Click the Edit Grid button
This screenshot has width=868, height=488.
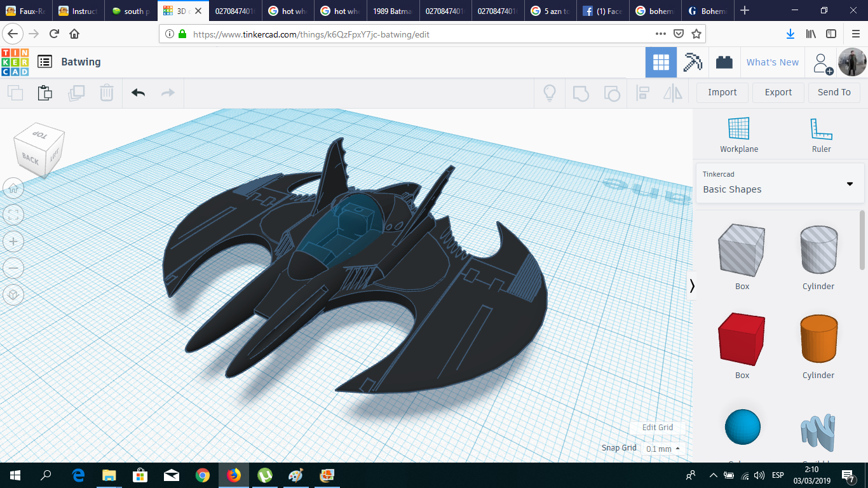[x=656, y=427]
